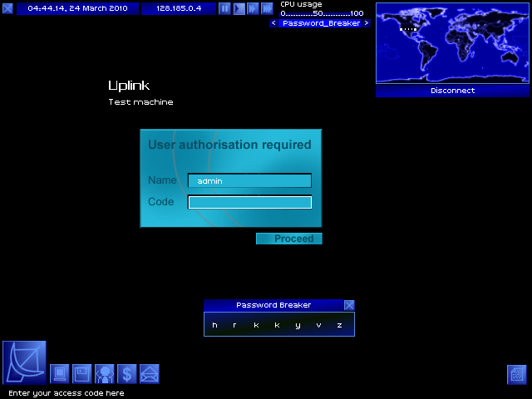Click the exit X icon beside the date

point(7,8)
